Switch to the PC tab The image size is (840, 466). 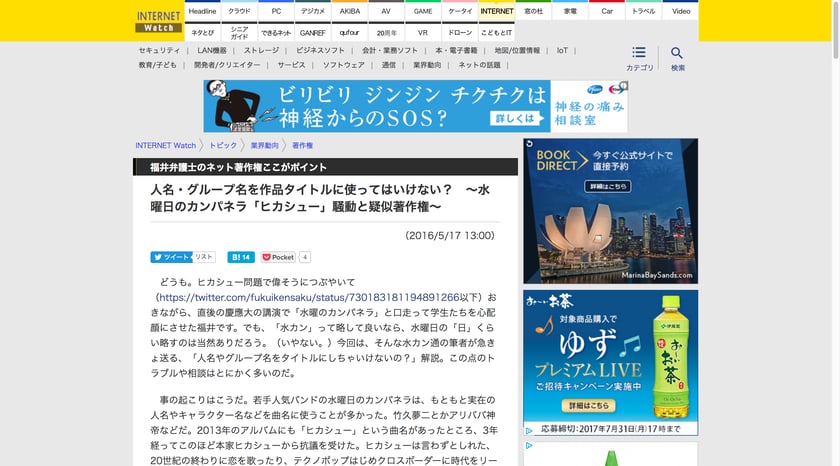tap(276, 11)
